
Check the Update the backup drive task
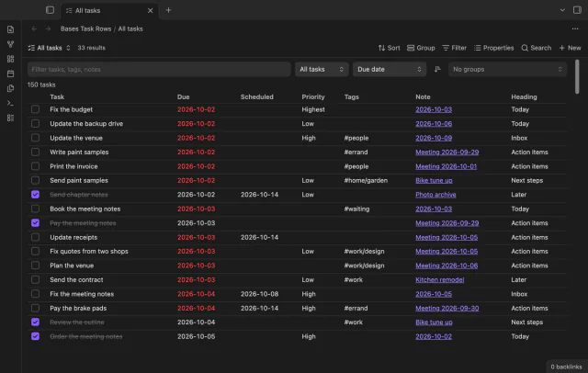35,124
